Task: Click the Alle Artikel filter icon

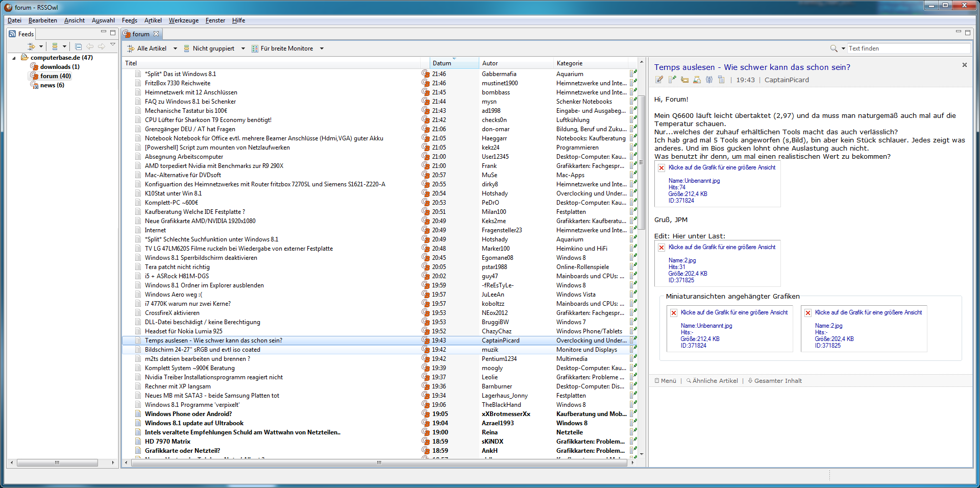Action: tap(131, 48)
